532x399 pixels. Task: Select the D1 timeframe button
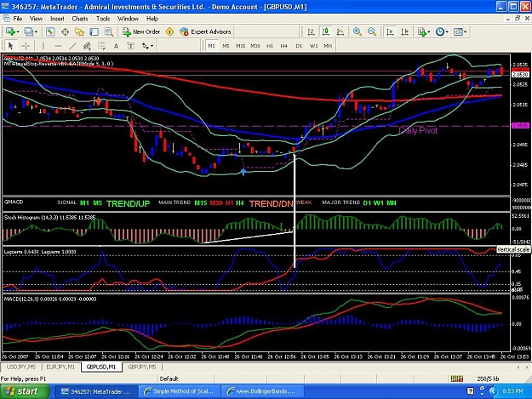(299, 46)
